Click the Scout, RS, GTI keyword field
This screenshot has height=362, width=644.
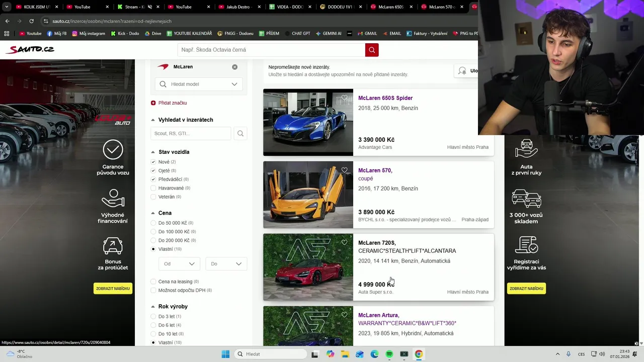(191, 133)
